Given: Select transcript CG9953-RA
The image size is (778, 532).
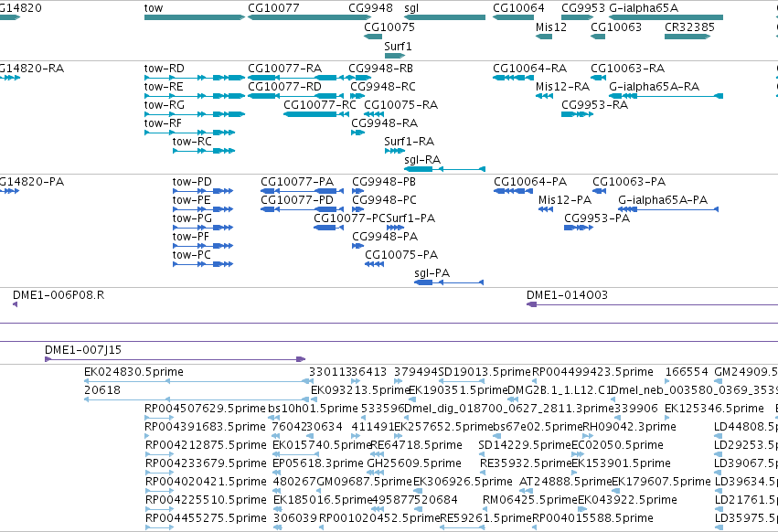Looking at the screenshot, I should click(x=578, y=114).
